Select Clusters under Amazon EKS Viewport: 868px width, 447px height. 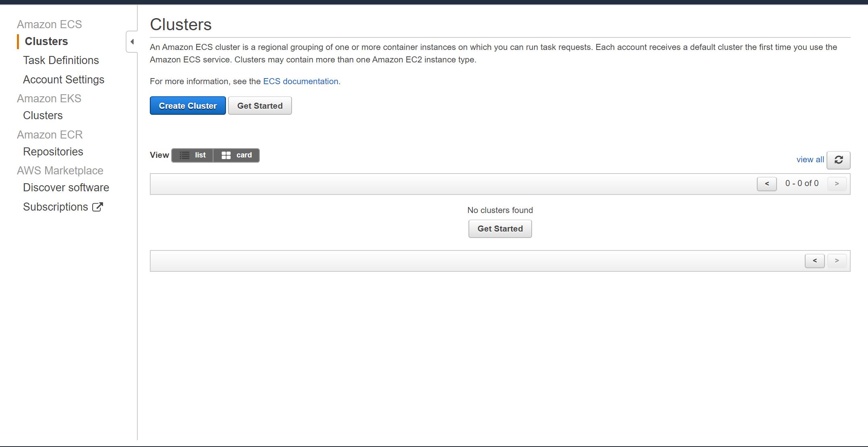pyautogui.click(x=43, y=115)
